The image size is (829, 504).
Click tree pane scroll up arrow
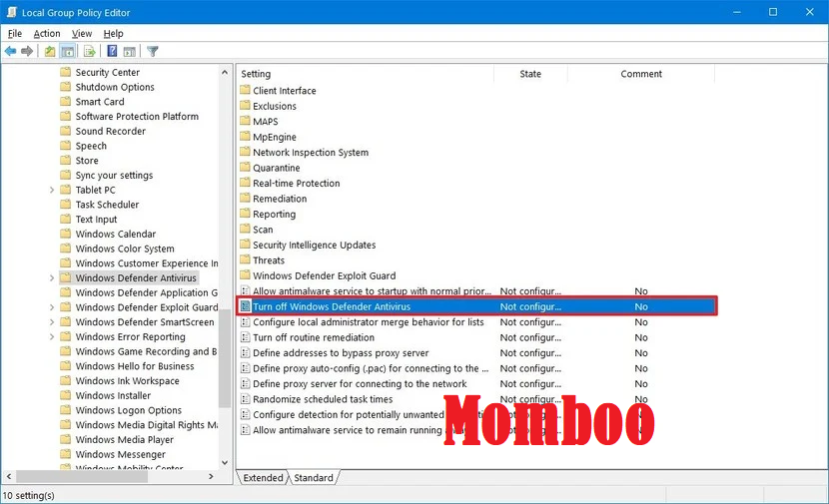pyautogui.click(x=225, y=73)
